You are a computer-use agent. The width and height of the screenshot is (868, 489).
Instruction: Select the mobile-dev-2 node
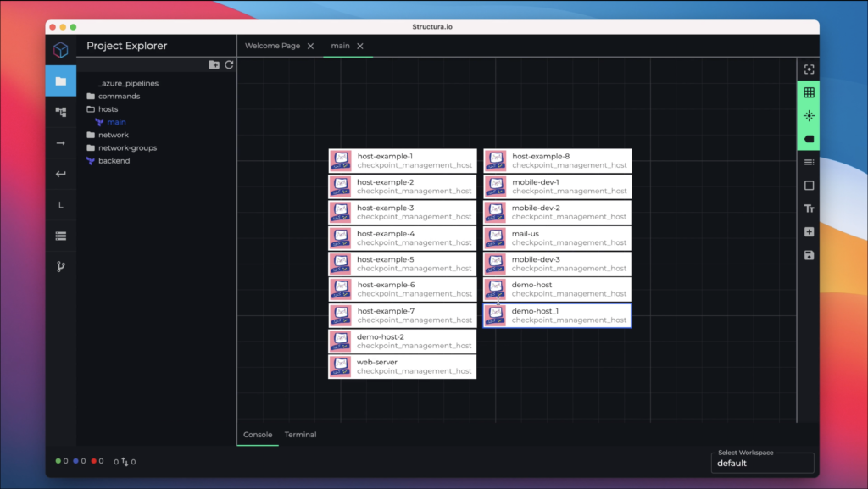tap(558, 212)
